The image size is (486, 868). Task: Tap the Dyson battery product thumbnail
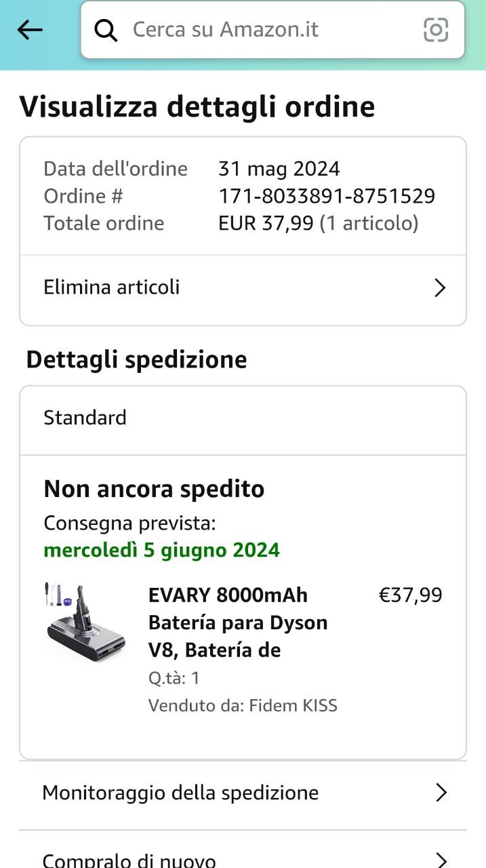point(85,623)
